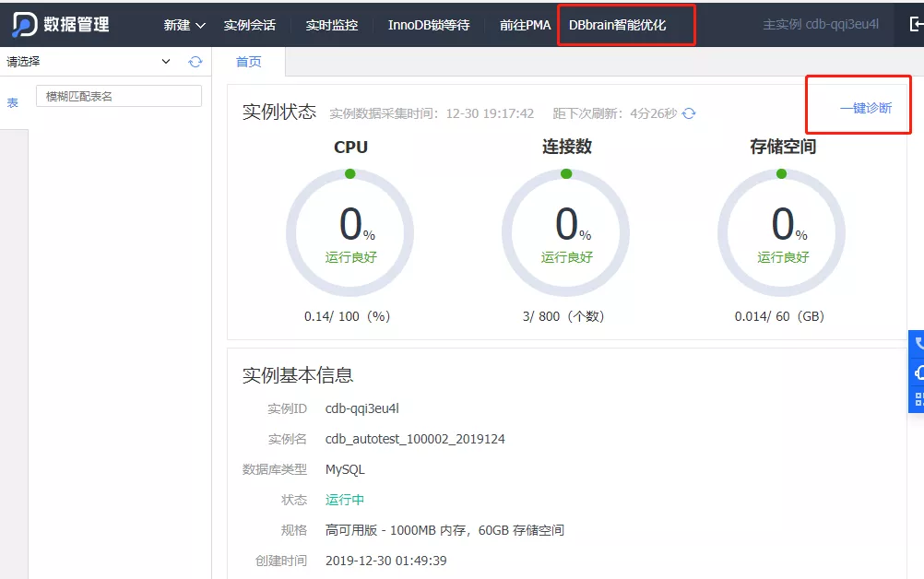
Task: Select the 表 sidebar tab
Action: coord(12,103)
